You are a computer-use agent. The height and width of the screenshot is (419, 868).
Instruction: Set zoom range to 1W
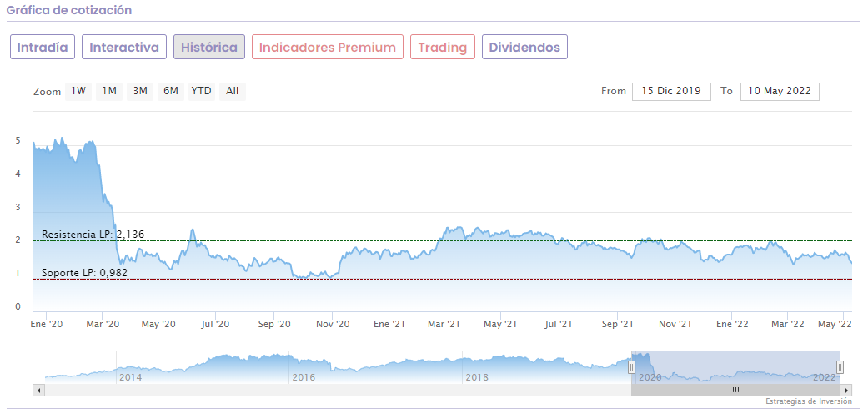[78, 91]
